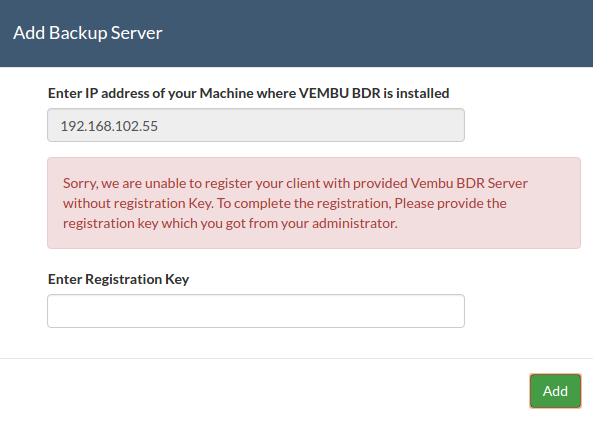Image resolution: width=593 pixels, height=421 pixels.
Task: Click the red error alert box
Action: click(314, 203)
